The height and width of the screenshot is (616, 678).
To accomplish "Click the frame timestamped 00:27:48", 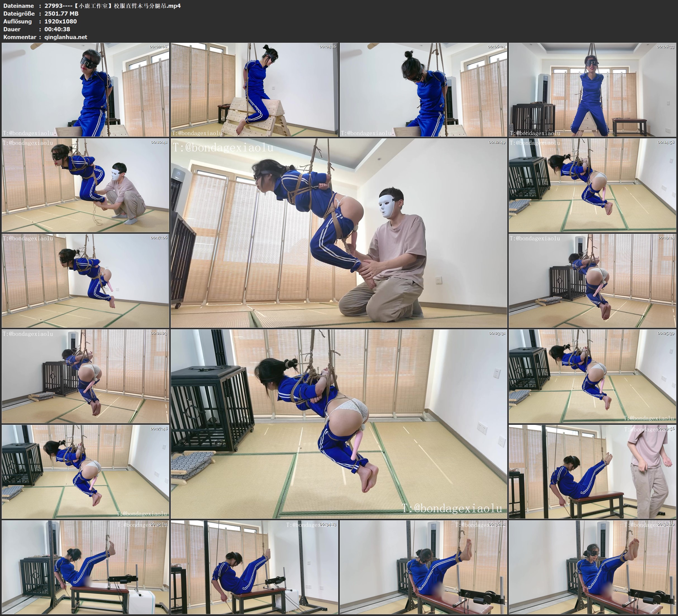I will click(85, 472).
